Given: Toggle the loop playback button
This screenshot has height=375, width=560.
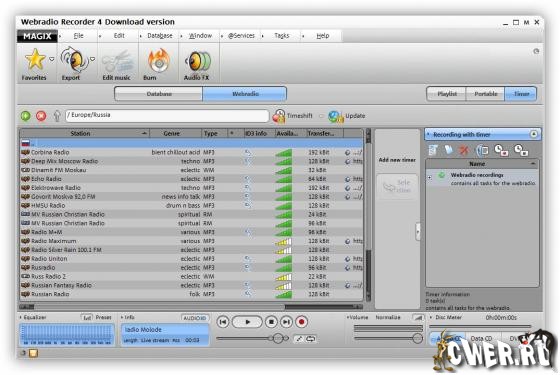Looking at the screenshot, I should 310,339.
